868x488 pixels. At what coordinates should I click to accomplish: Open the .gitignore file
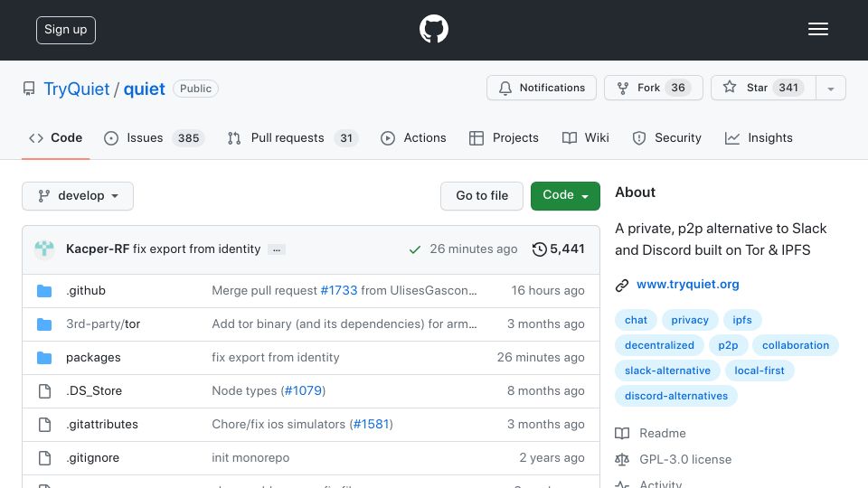click(92, 458)
